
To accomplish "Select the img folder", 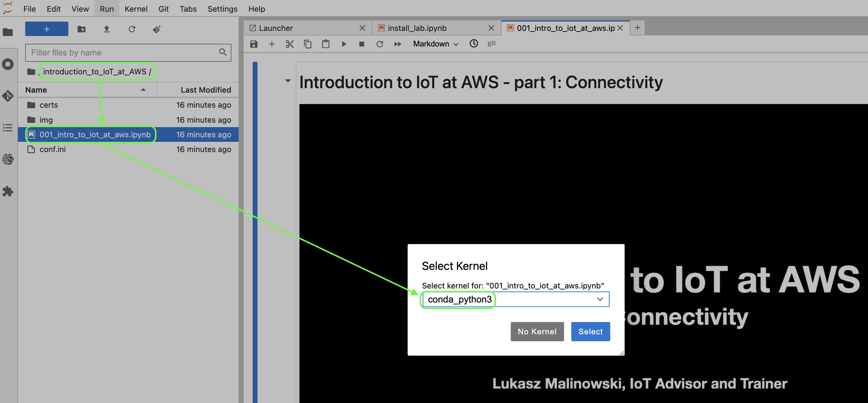I will tap(128, 120).
